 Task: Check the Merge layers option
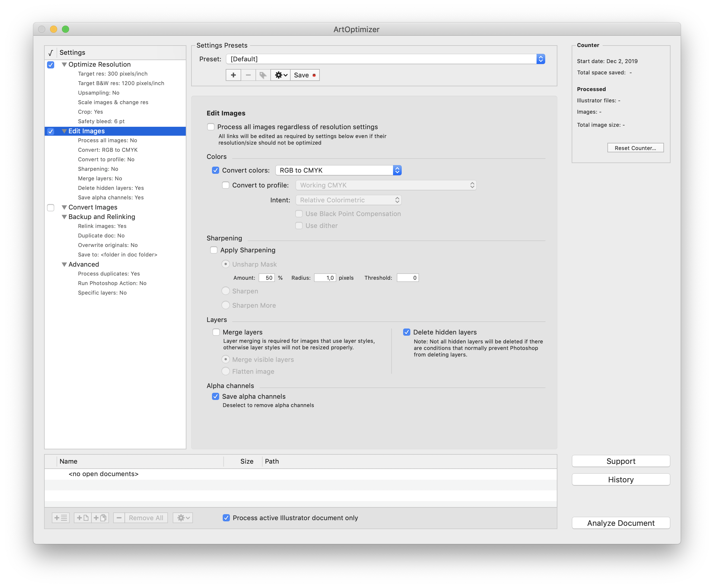click(216, 332)
